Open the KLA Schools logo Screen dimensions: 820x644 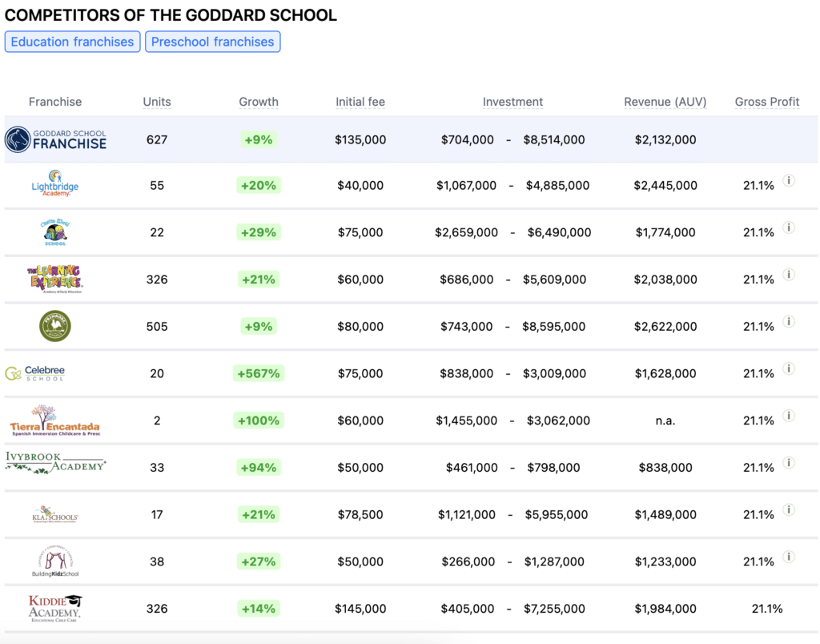coord(55,514)
